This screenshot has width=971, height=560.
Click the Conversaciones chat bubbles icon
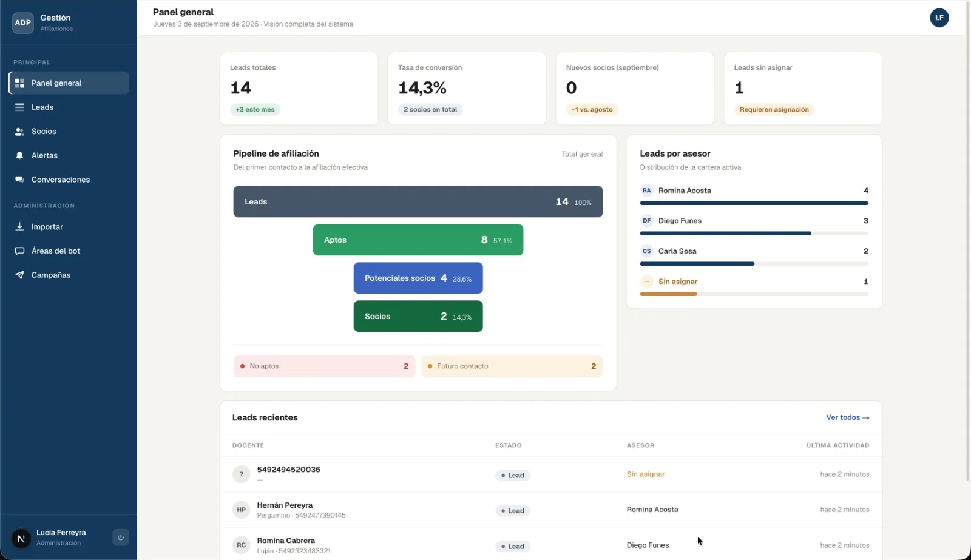pyautogui.click(x=19, y=180)
